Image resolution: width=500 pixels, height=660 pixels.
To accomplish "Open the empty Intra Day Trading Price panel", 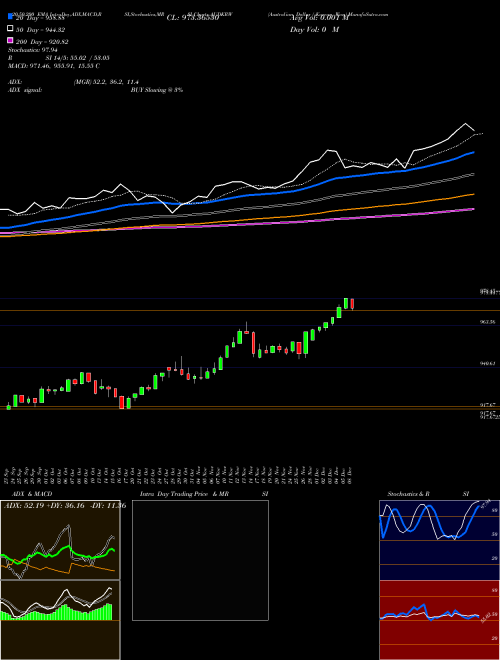I will (x=200, y=560).
